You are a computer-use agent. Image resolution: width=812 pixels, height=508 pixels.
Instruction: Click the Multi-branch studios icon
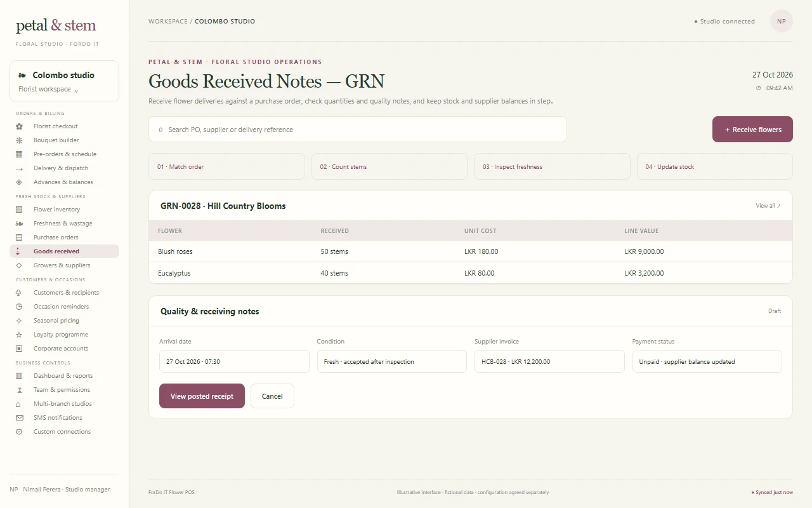(19, 404)
